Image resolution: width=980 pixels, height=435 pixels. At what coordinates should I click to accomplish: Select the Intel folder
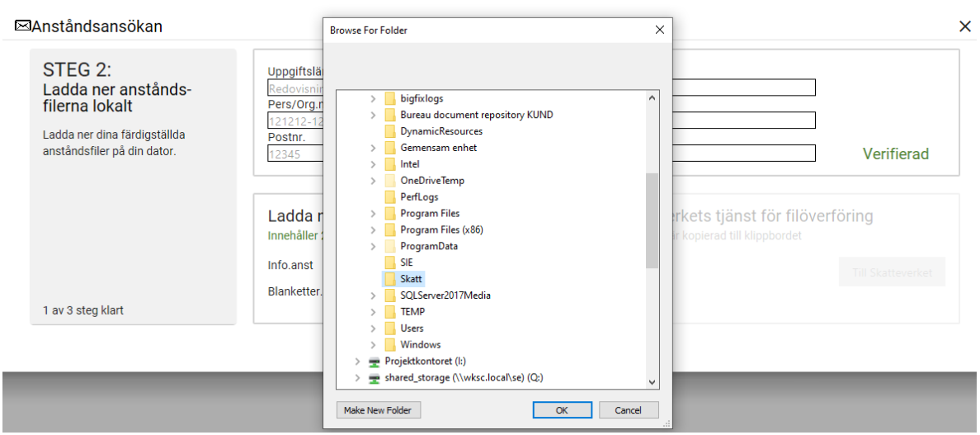click(x=410, y=164)
